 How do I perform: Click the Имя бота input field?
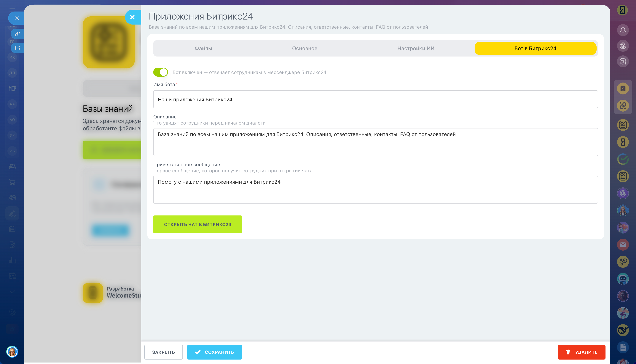[x=375, y=99]
